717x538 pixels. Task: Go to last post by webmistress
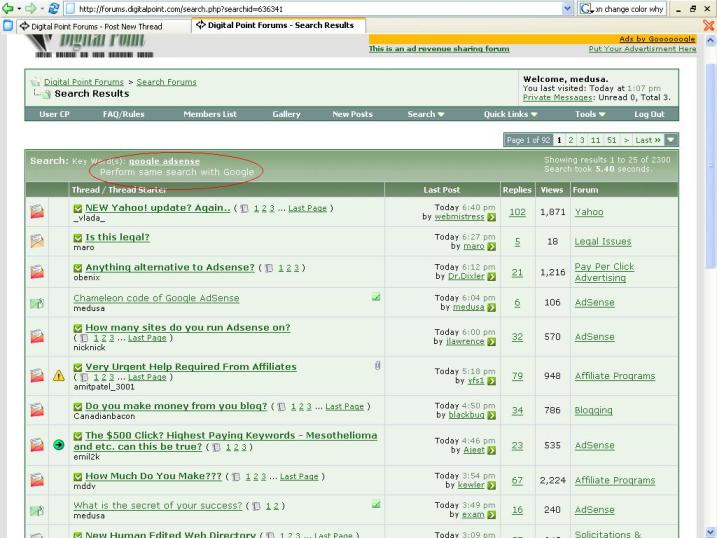pos(492,217)
